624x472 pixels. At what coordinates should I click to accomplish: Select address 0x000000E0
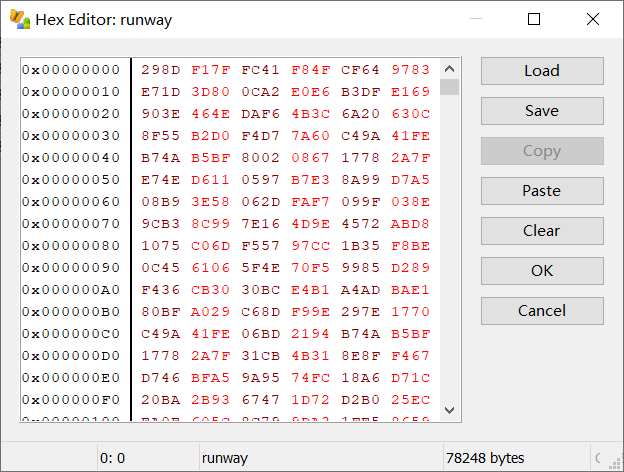71,378
